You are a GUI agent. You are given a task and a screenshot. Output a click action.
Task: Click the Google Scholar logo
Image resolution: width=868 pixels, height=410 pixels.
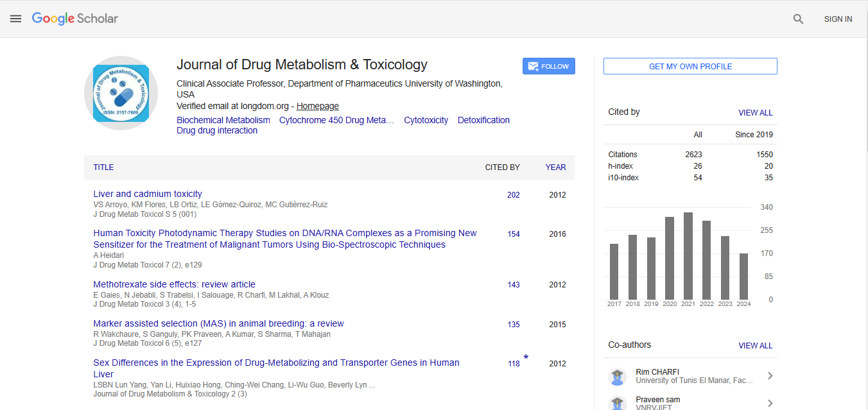coord(75,19)
